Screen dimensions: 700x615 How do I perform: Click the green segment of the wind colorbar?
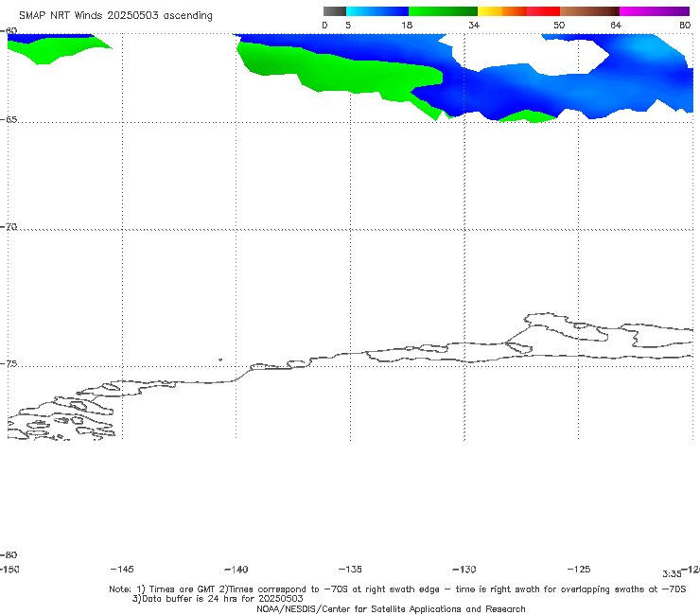pyautogui.click(x=443, y=11)
